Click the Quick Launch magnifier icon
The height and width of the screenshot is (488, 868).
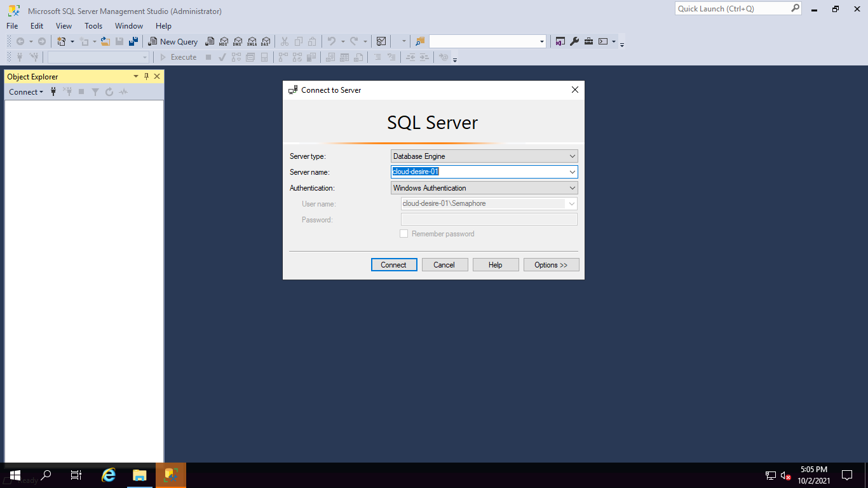pyautogui.click(x=796, y=8)
